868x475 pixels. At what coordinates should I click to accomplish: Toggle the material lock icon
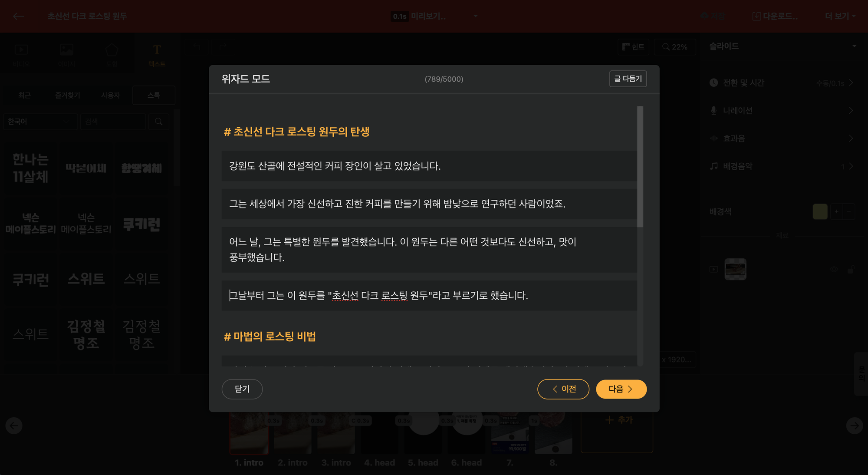click(x=851, y=269)
